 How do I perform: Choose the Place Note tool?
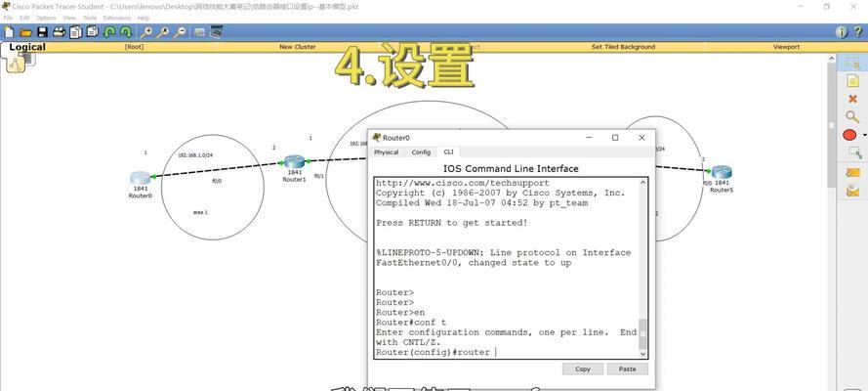pyautogui.click(x=852, y=81)
